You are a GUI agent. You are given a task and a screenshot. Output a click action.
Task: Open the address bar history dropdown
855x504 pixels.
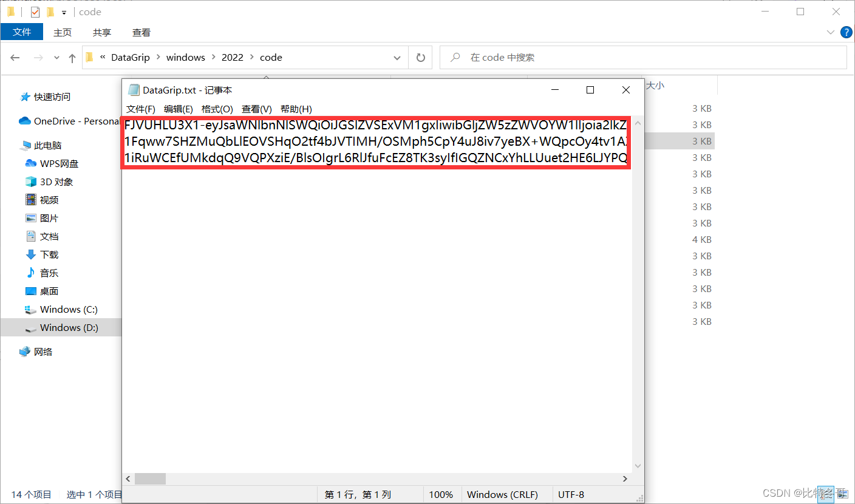coord(398,57)
